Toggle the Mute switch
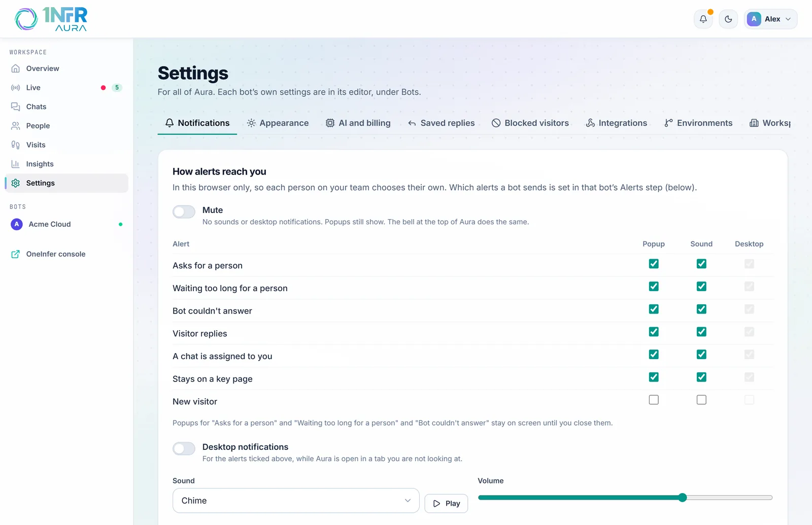Screen dimensions: 812x525 coord(184,212)
